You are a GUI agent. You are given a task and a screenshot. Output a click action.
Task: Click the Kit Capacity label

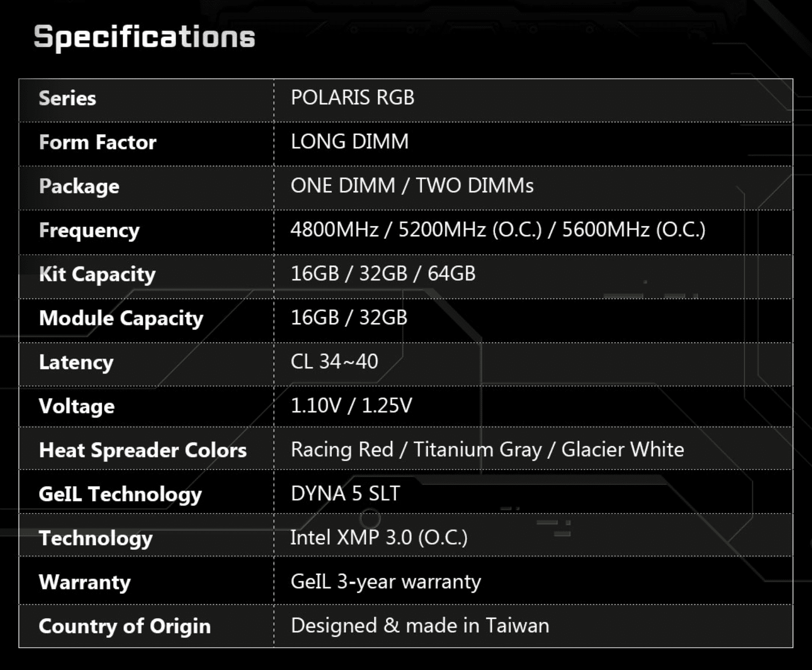pos(97,274)
